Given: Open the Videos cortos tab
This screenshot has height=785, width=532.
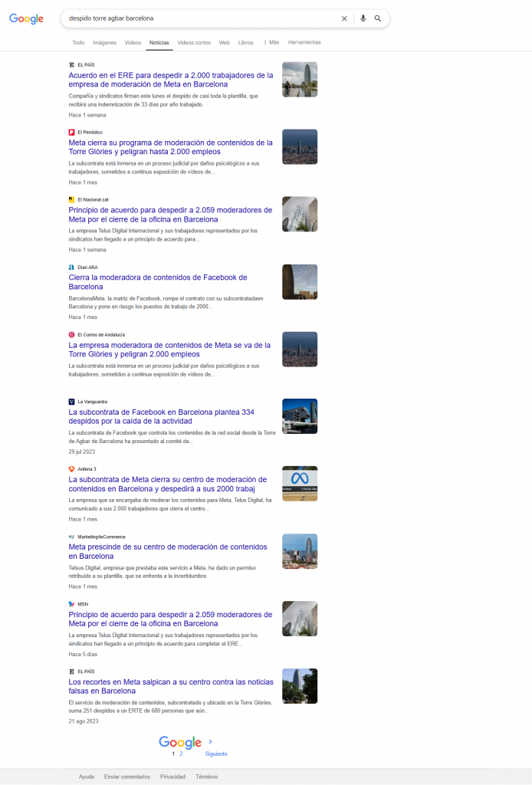Looking at the screenshot, I should pos(194,43).
